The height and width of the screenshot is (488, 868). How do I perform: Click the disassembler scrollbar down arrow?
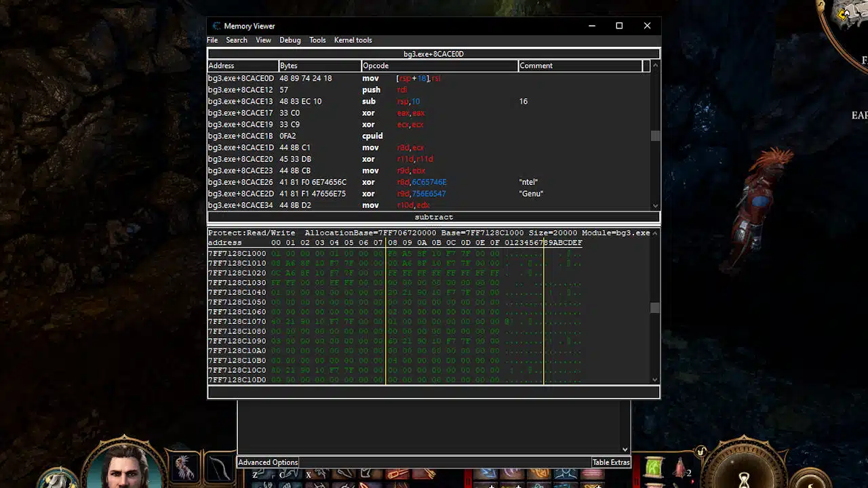click(x=655, y=205)
